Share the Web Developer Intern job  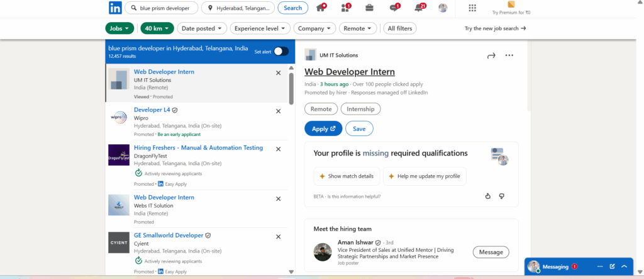(491, 55)
